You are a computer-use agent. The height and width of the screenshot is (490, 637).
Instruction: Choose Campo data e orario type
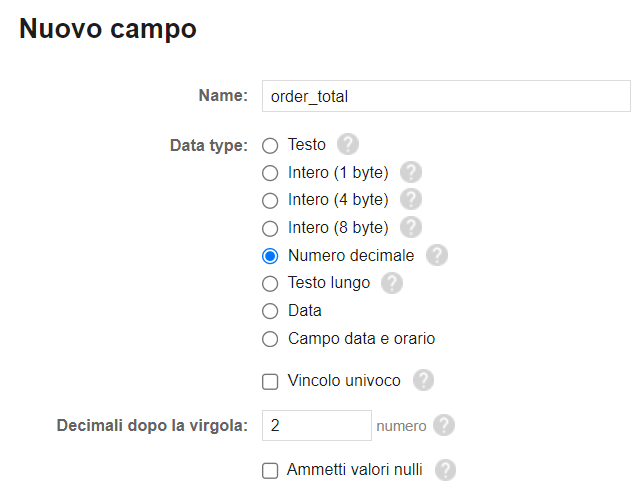click(270, 339)
